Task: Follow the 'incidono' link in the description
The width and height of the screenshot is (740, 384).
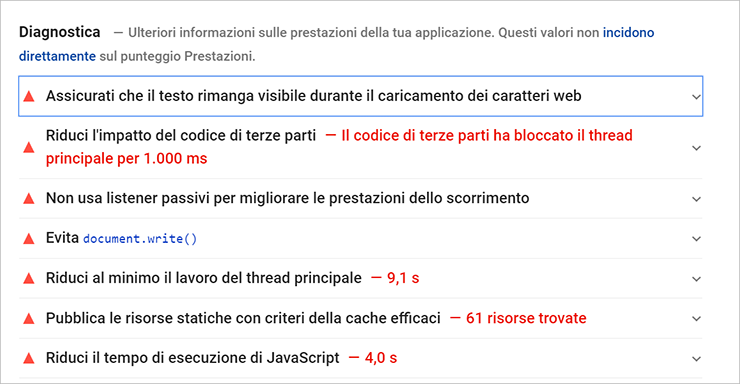Action: [x=628, y=33]
